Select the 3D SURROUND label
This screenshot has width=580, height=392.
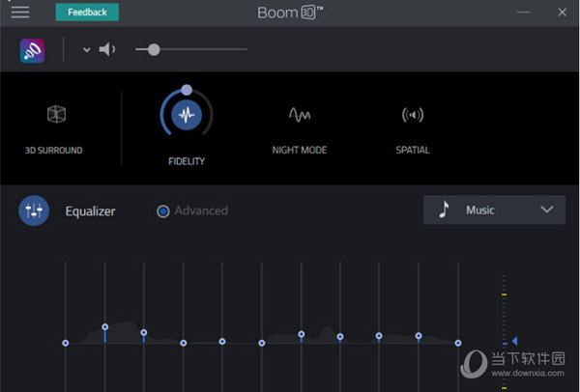pyautogui.click(x=53, y=151)
